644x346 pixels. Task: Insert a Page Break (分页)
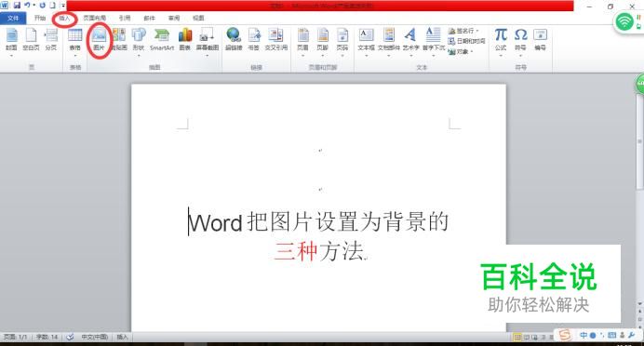[x=51, y=39]
